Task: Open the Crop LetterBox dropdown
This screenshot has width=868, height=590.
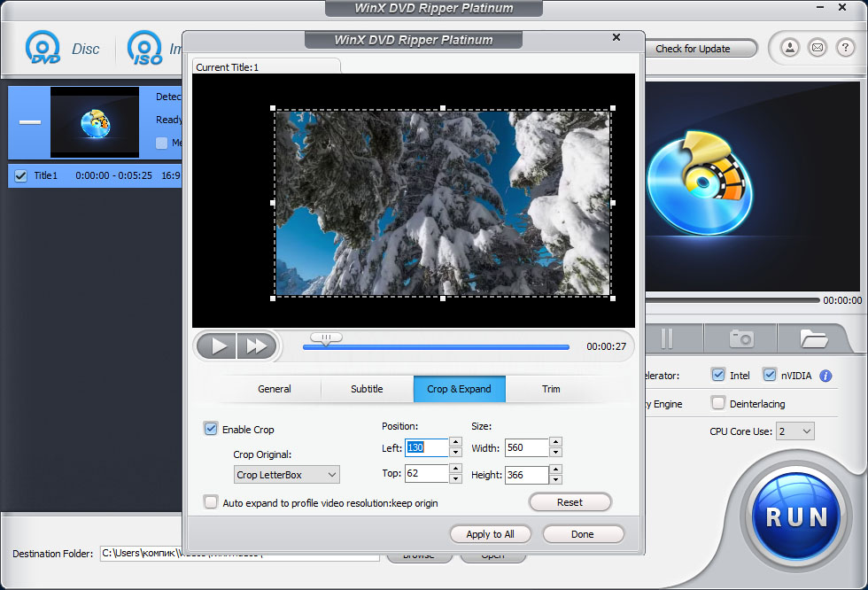Action: (287, 475)
